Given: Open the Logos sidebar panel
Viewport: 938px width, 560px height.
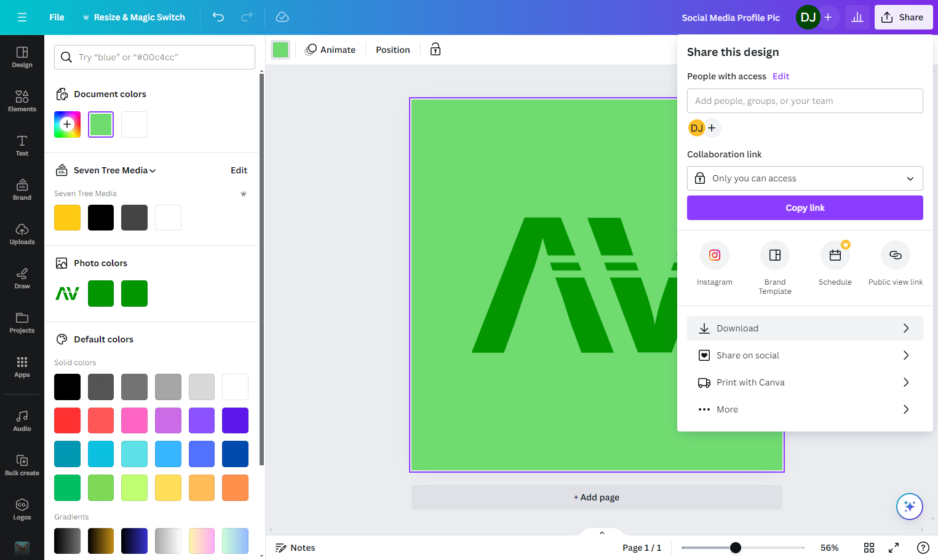Looking at the screenshot, I should (x=22, y=509).
